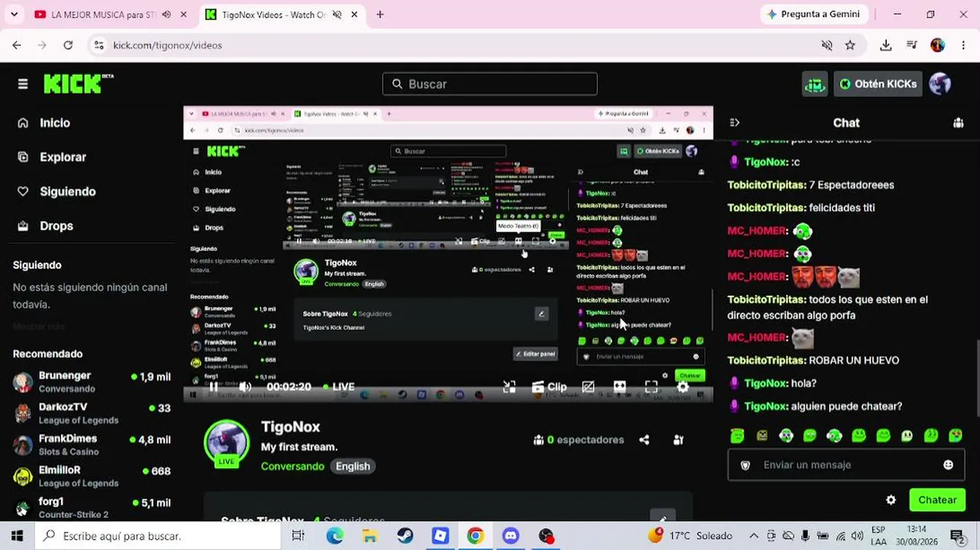Insert the angry olive quick emote
980x550 pixels.
coord(762,435)
